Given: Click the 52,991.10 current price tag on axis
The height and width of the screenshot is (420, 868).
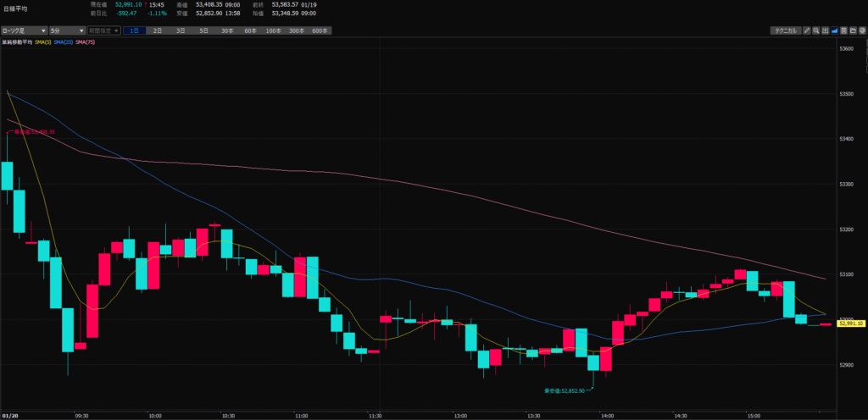Looking at the screenshot, I should [850, 323].
